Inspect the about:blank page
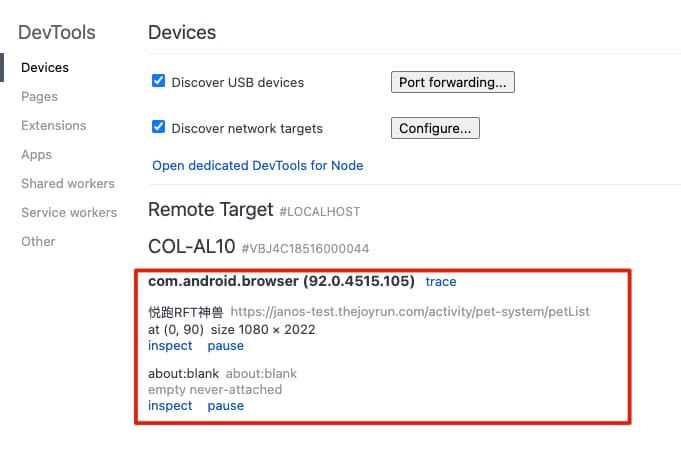Viewport: 681px width, 470px height. (x=170, y=406)
